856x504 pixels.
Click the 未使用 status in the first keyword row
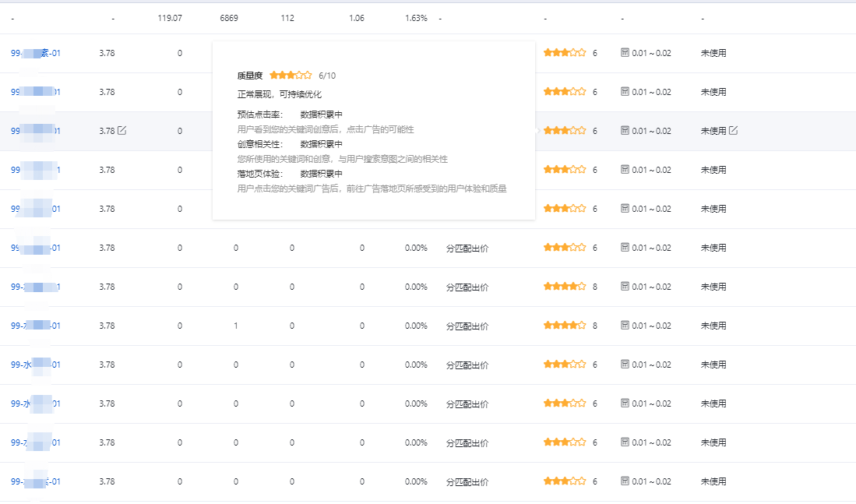point(713,53)
